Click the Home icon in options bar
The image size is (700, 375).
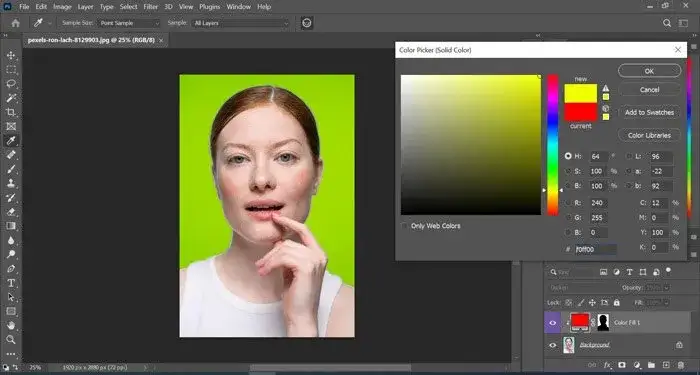pyautogui.click(x=16, y=23)
